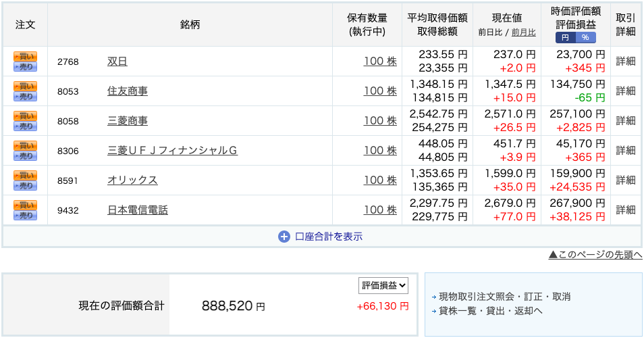
Task: Open 詳細 for 三菱UFJフィナンシャルG row
Action: 626,151
